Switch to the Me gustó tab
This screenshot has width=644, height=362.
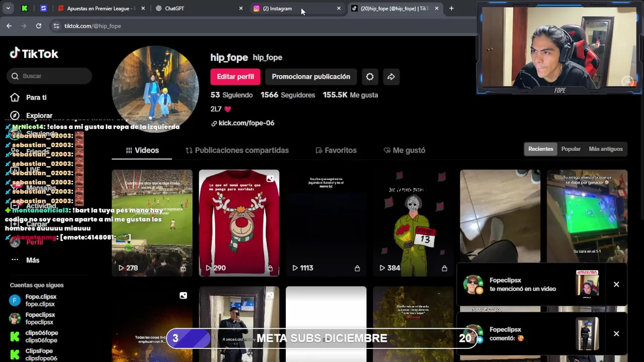pyautogui.click(x=404, y=150)
